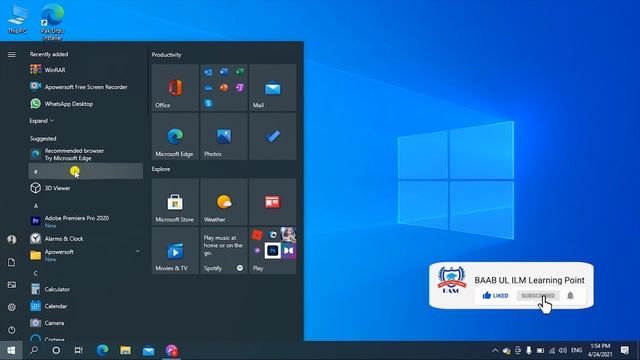Show hidden tray icons chevron

coord(495,350)
